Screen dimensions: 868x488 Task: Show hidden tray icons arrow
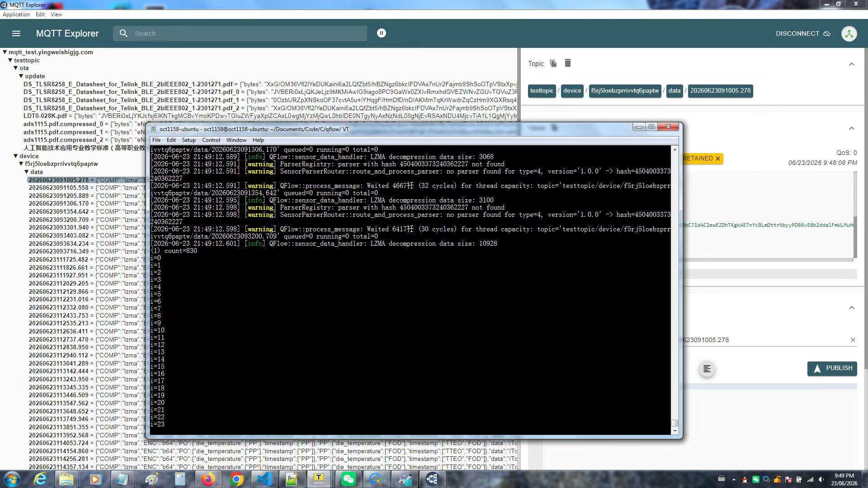(x=733, y=479)
